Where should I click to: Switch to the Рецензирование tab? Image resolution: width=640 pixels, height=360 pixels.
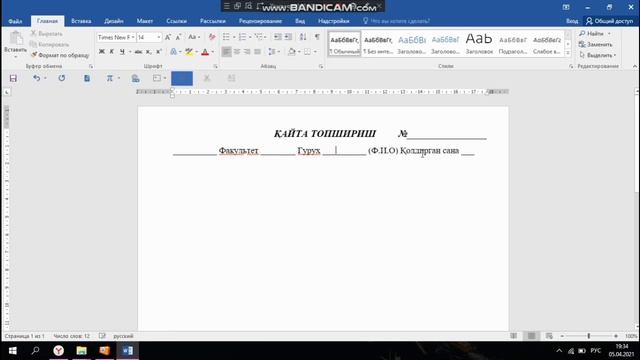pyautogui.click(x=260, y=21)
